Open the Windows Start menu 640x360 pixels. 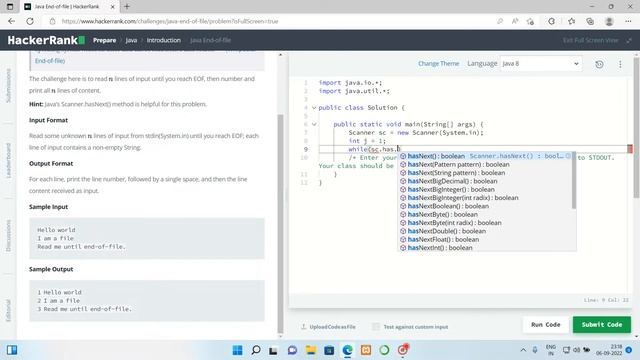click(x=237, y=350)
